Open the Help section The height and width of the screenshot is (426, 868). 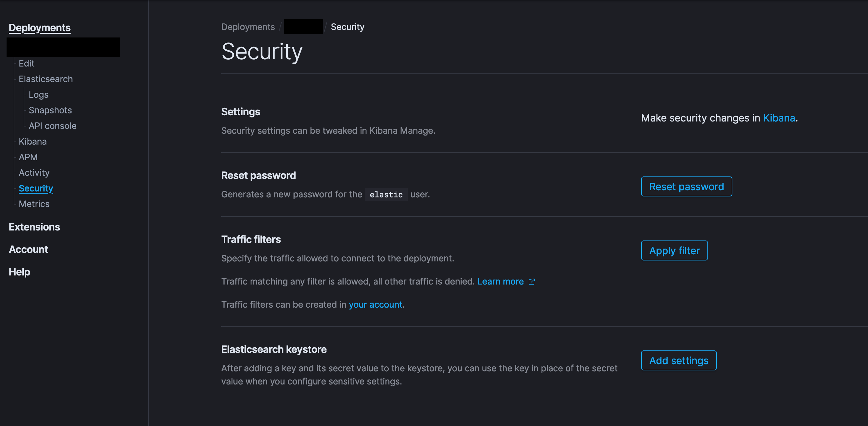coord(20,272)
